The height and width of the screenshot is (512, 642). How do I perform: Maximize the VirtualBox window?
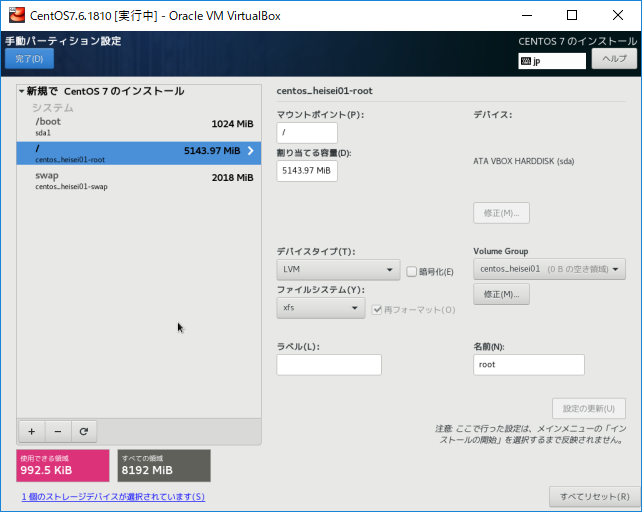point(572,16)
